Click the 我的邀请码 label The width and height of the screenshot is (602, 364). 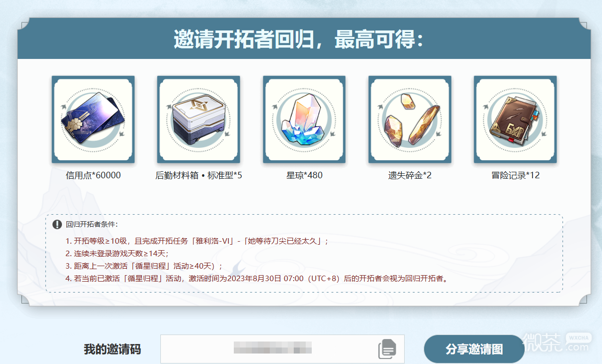(112, 349)
